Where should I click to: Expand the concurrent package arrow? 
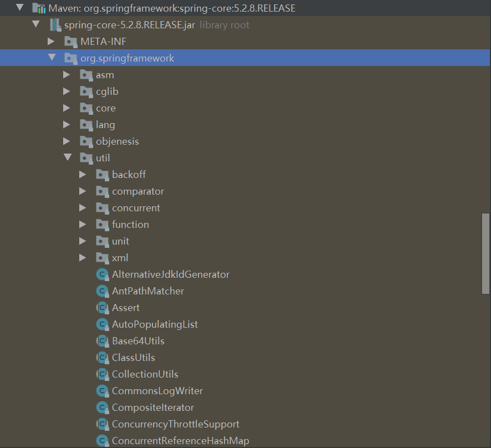click(83, 208)
